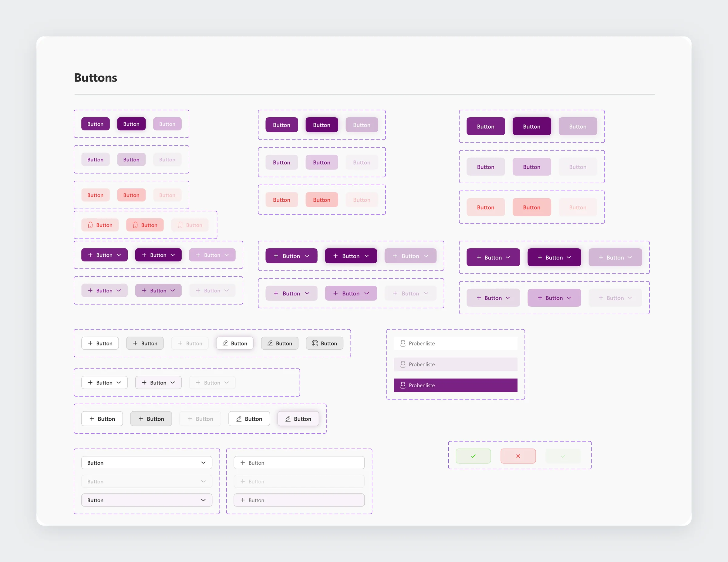Click person icon in the dark purple Probenliste row

tap(403, 385)
